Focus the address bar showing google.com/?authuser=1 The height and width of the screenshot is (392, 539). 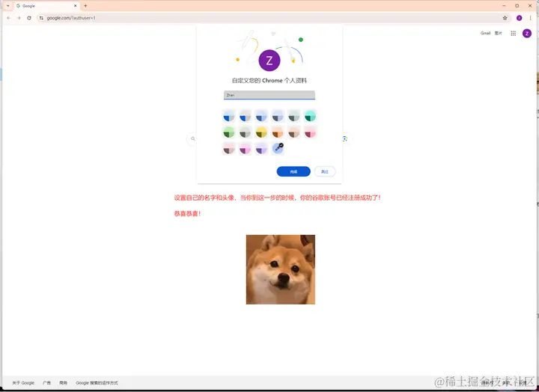pyautogui.click(x=273, y=18)
